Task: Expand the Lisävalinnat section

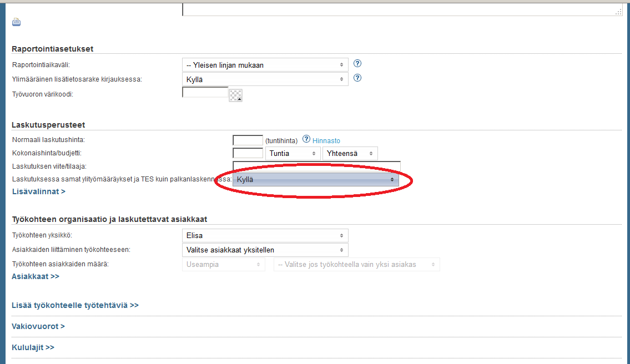Action: click(38, 191)
